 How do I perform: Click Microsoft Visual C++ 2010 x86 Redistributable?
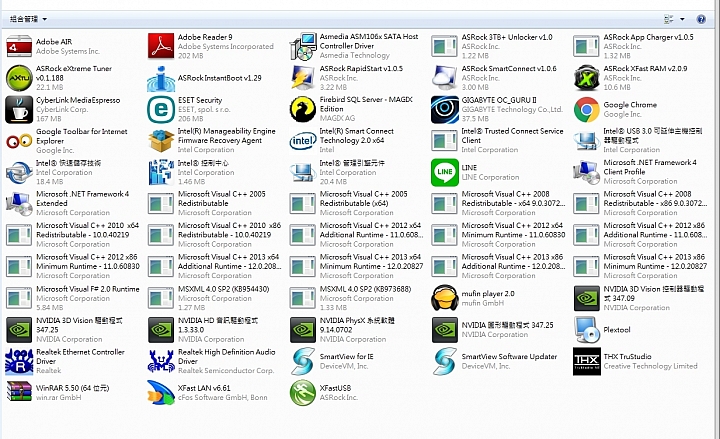coord(215,235)
